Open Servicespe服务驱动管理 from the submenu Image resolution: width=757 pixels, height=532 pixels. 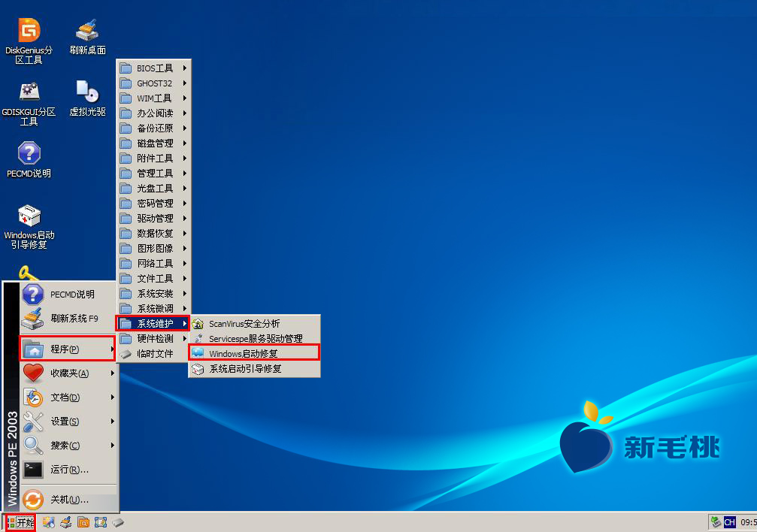coord(254,338)
